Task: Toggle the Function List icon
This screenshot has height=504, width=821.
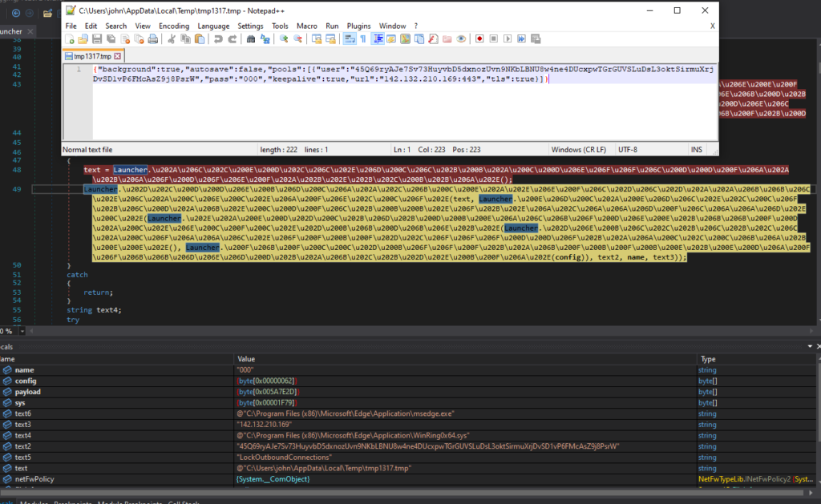Action: point(433,39)
